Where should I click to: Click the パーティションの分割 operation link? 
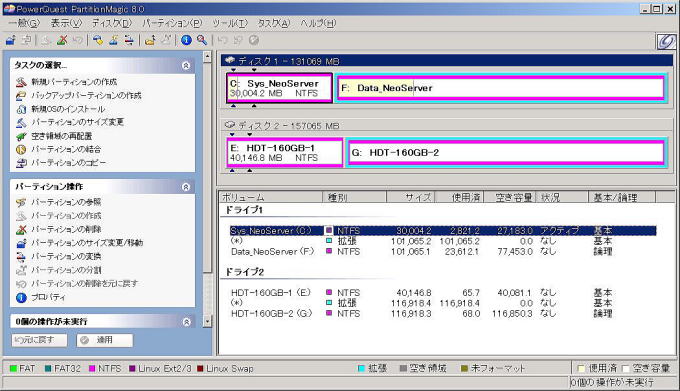point(66,270)
